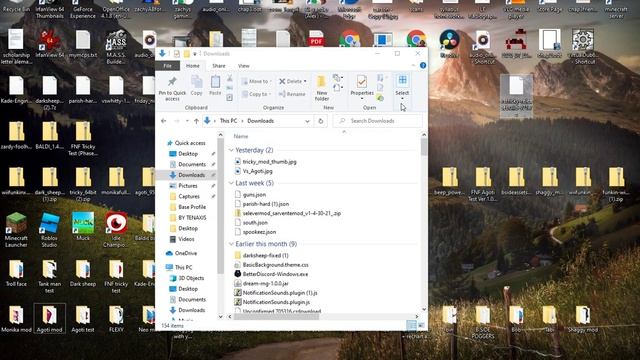Image resolution: width=640 pixels, height=360 pixels.
Task: Click This PC in address path
Action: tap(228, 121)
